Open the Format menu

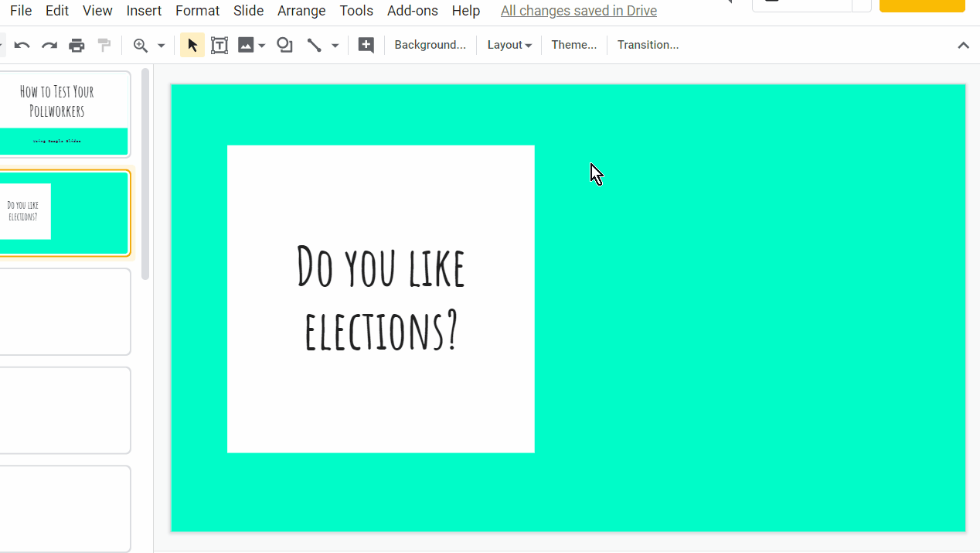tap(198, 11)
